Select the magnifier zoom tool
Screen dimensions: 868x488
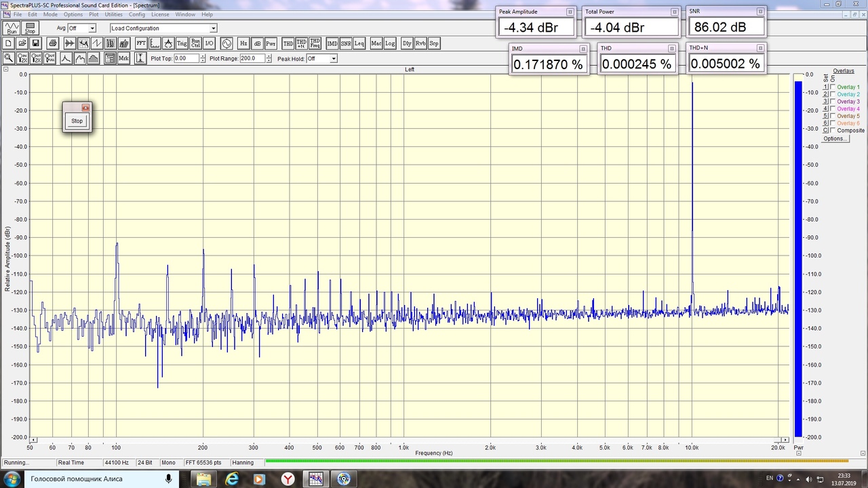9,59
